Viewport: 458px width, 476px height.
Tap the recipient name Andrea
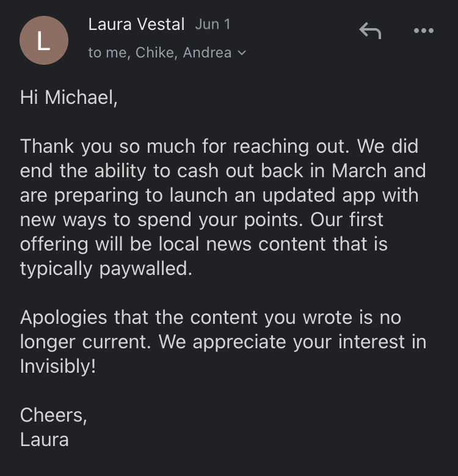tap(207, 53)
